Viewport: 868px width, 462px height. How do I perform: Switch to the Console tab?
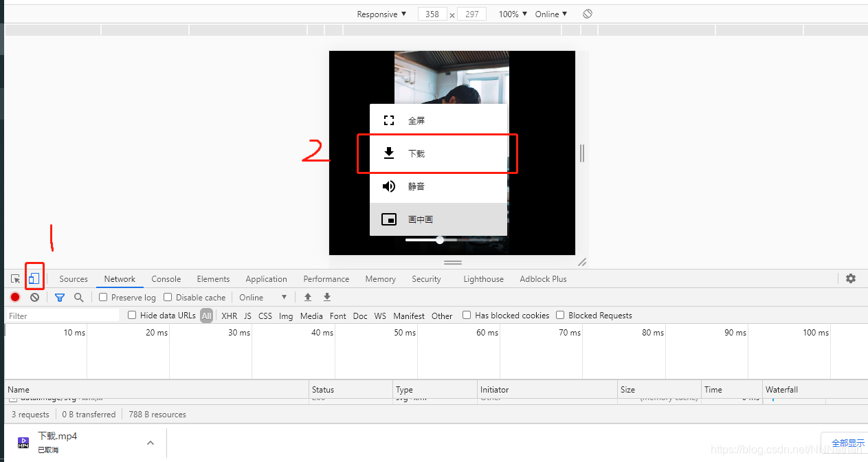click(166, 279)
